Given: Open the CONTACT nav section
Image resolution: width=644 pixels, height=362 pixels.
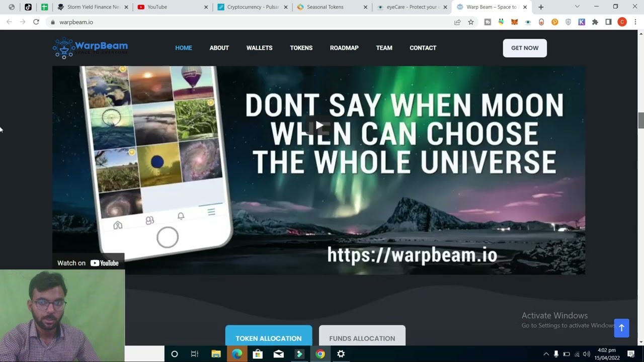Looking at the screenshot, I should 423,48.
